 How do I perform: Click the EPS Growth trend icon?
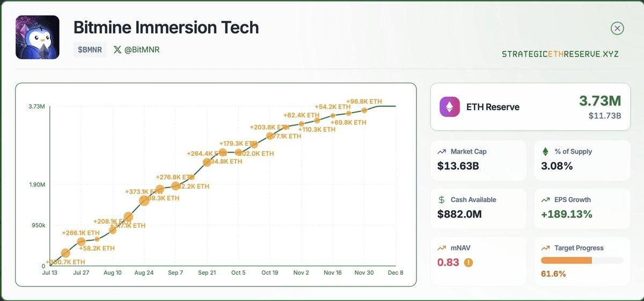[x=546, y=200]
